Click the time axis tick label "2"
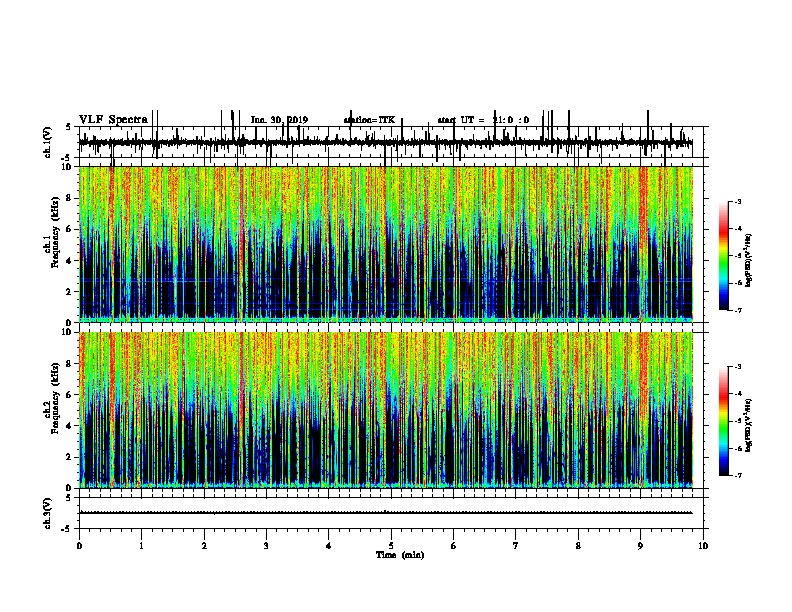The image size is (792, 612). pos(204,546)
